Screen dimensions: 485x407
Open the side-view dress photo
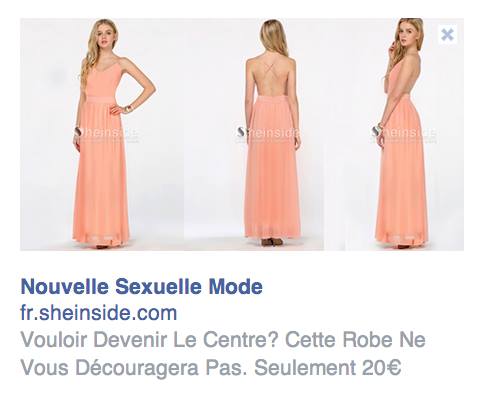pos(394,134)
